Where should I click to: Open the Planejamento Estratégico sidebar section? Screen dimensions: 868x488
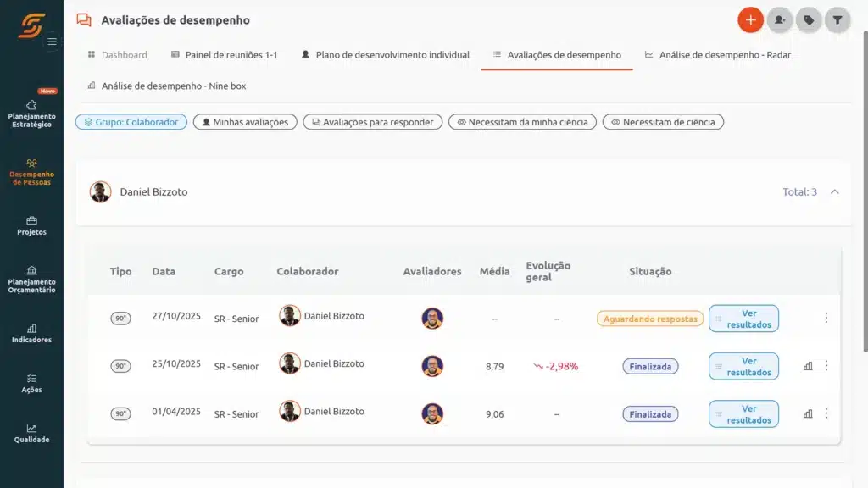pos(31,114)
